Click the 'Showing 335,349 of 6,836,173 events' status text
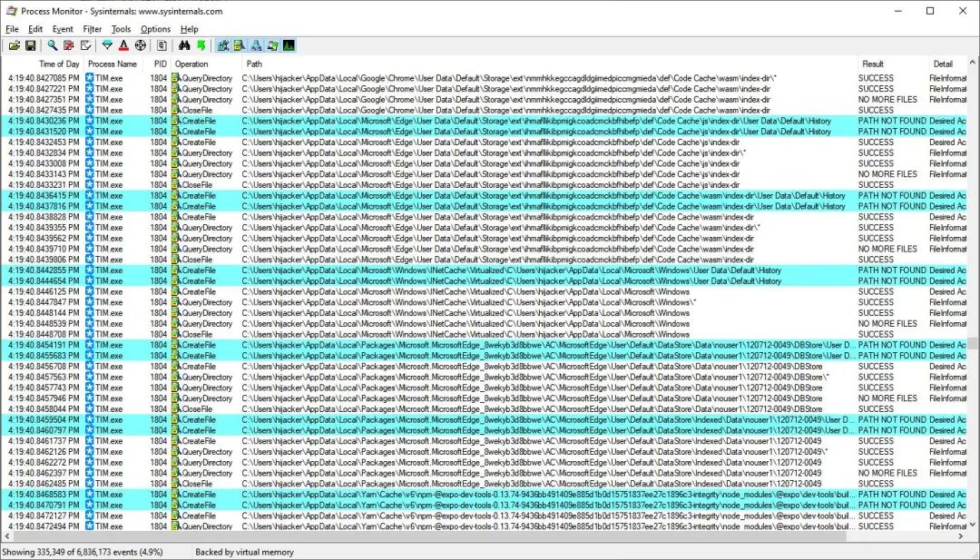The height and width of the screenshot is (560, 980). [83, 552]
